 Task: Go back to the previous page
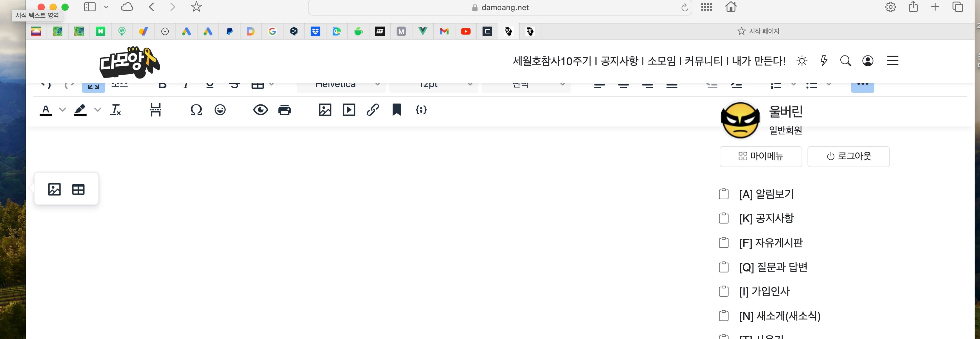[151, 7]
